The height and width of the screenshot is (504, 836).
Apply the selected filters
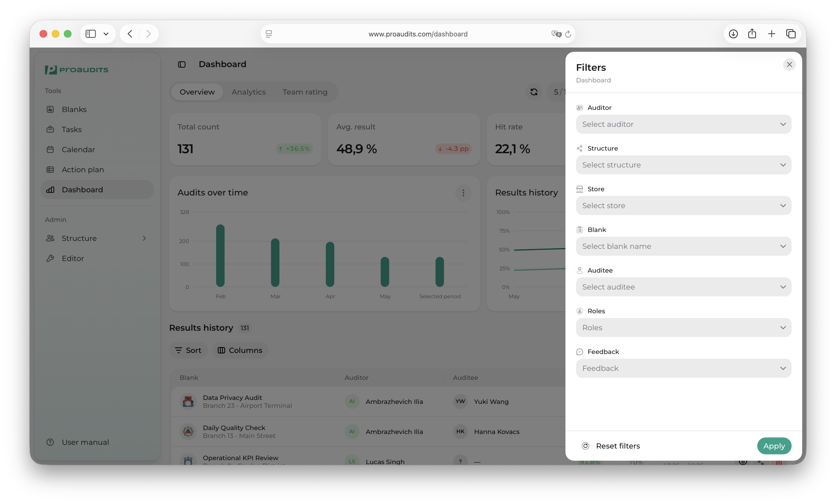[774, 446]
